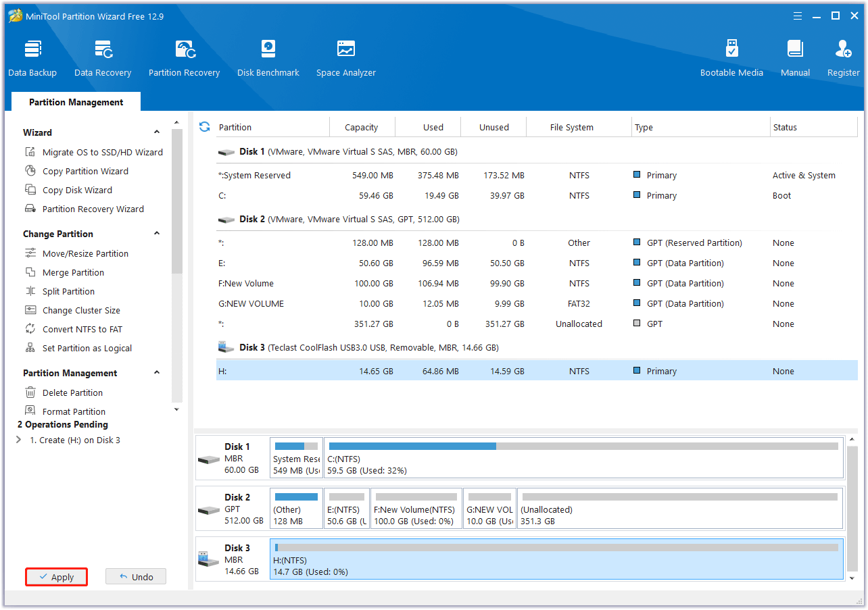Collapse the Change Partition section
Screen dimensions: 868x610
click(x=157, y=234)
